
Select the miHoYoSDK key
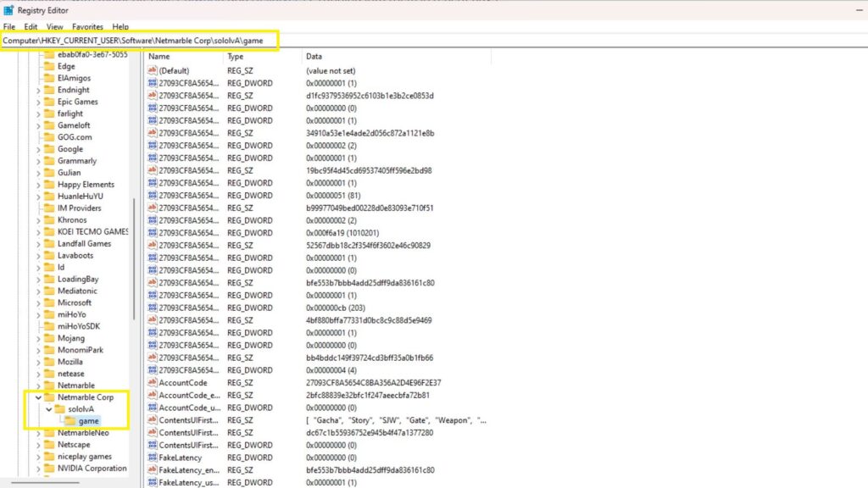(79, 326)
